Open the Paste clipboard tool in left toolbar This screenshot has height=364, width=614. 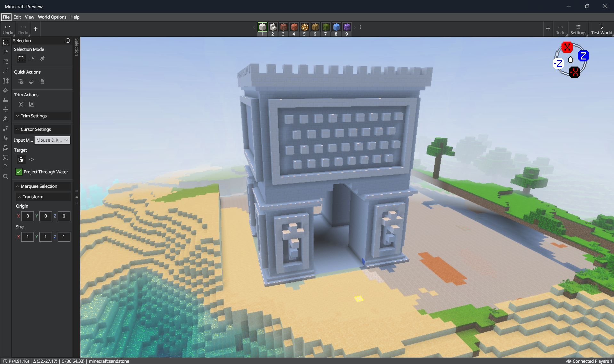[5, 61]
